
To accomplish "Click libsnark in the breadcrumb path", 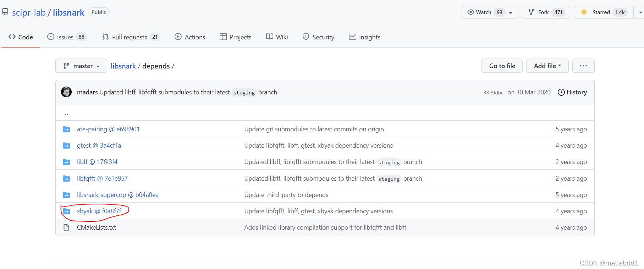I will click(123, 66).
